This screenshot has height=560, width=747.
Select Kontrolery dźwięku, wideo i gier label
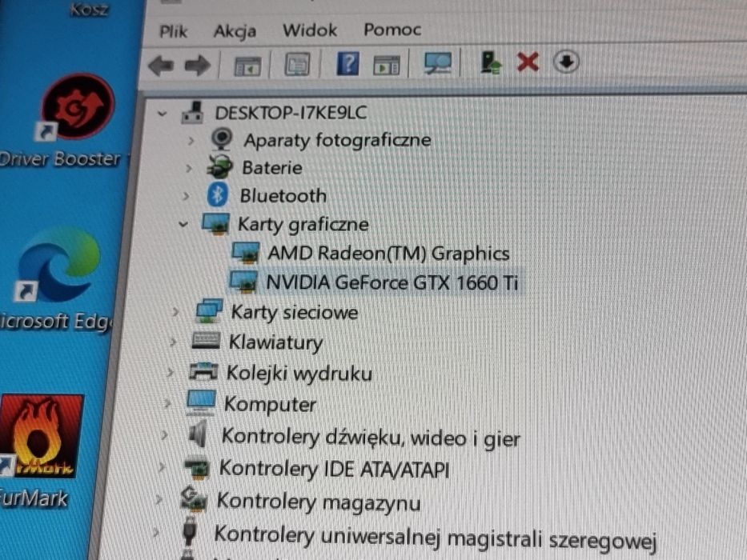pyautogui.click(x=371, y=438)
